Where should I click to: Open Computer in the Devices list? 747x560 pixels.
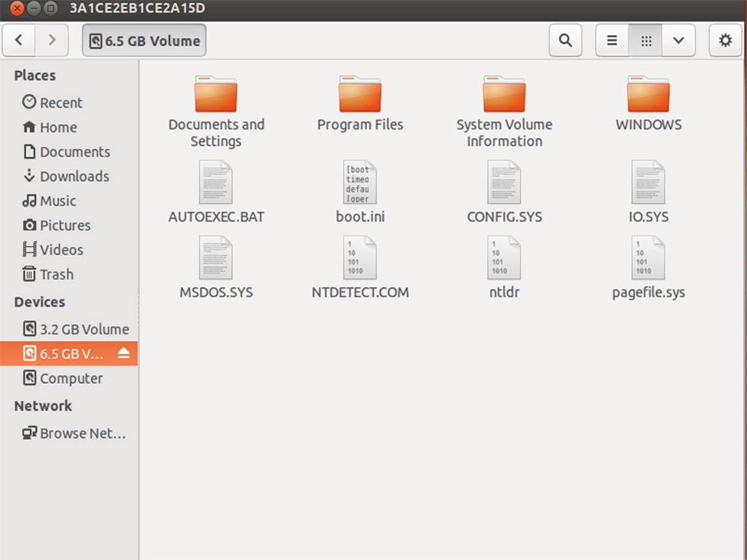(69, 378)
